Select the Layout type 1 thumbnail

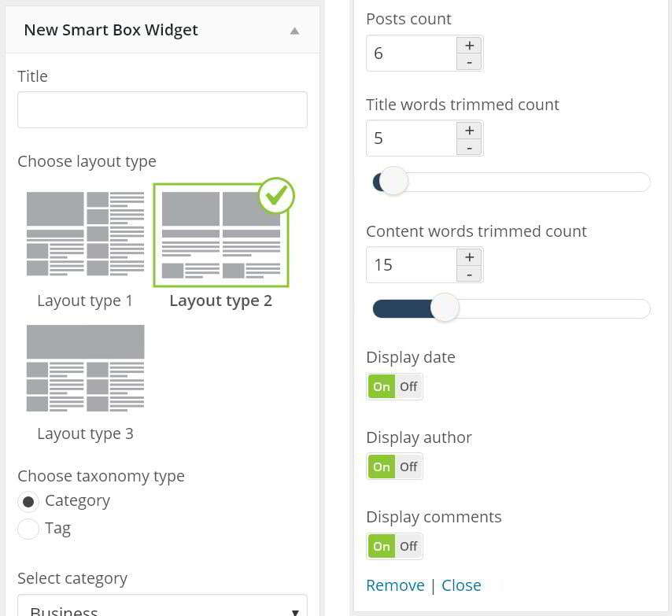click(x=85, y=234)
